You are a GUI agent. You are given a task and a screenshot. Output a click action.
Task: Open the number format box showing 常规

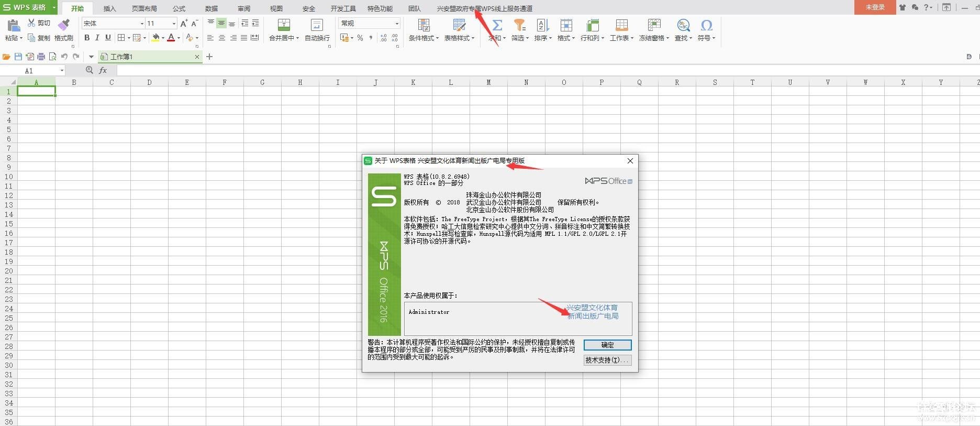(x=370, y=23)
